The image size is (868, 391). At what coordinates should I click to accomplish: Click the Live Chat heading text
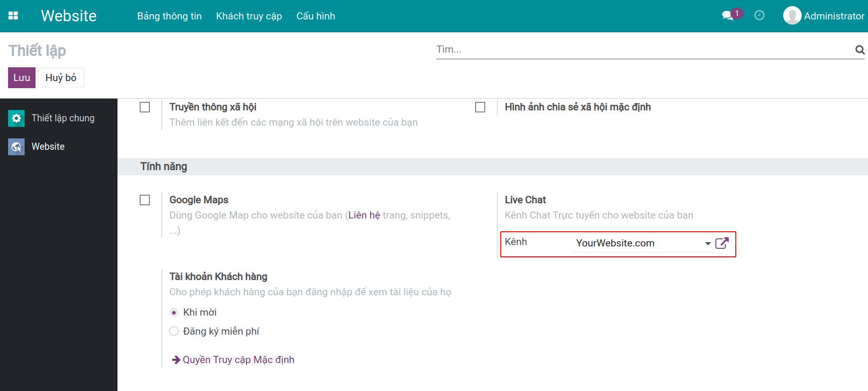coord(525,200)
